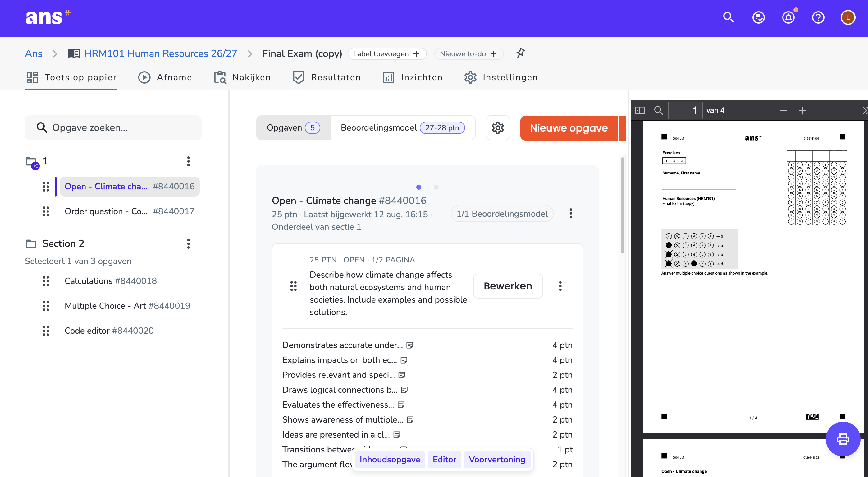Open HRM101 Human Resources 26/27 breadcrumb
868x477 pixels.
point(160,53)
